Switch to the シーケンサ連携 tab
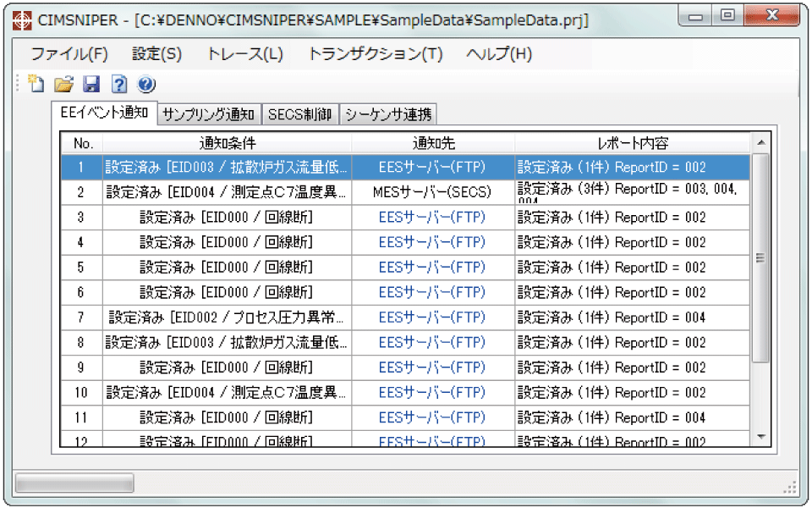Viewport: 812px width, 508px height. point(388,114)
